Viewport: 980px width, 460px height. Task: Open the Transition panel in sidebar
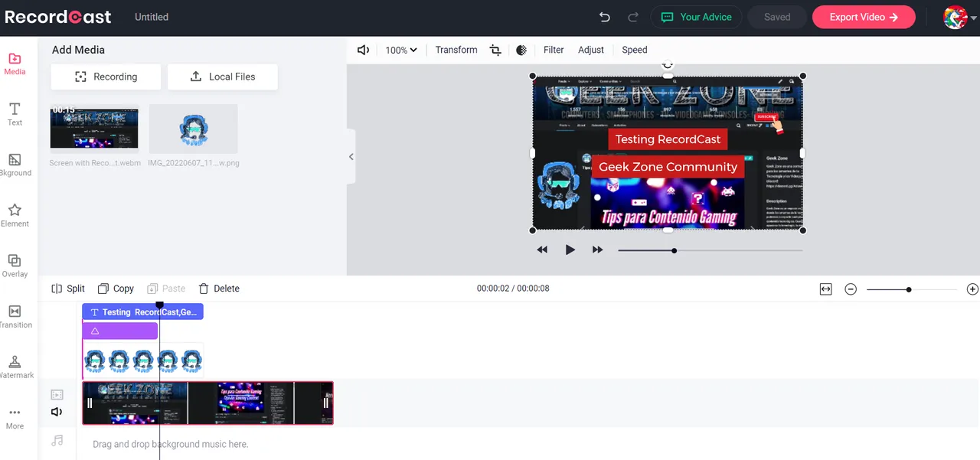(x=15, y=317)
